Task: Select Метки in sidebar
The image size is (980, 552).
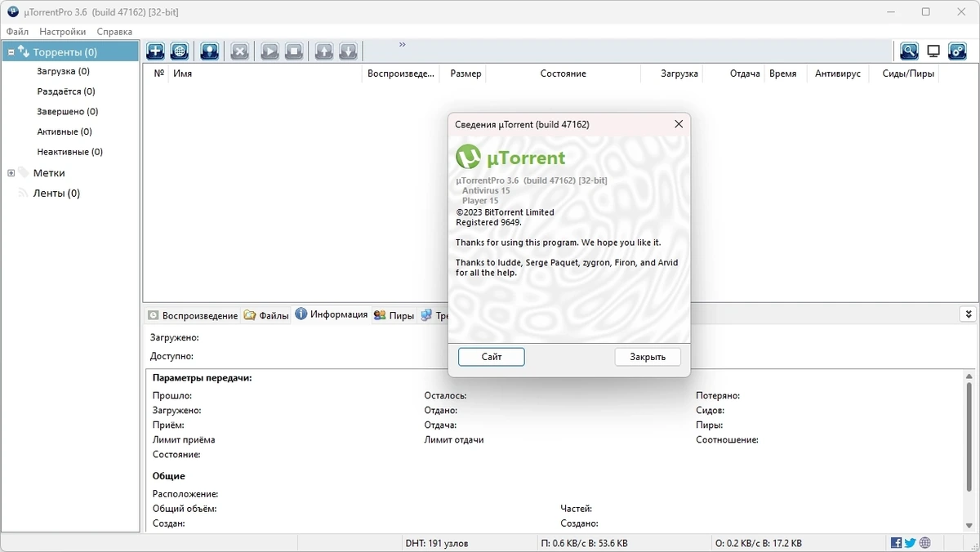Action: click(x=49, y=173)
